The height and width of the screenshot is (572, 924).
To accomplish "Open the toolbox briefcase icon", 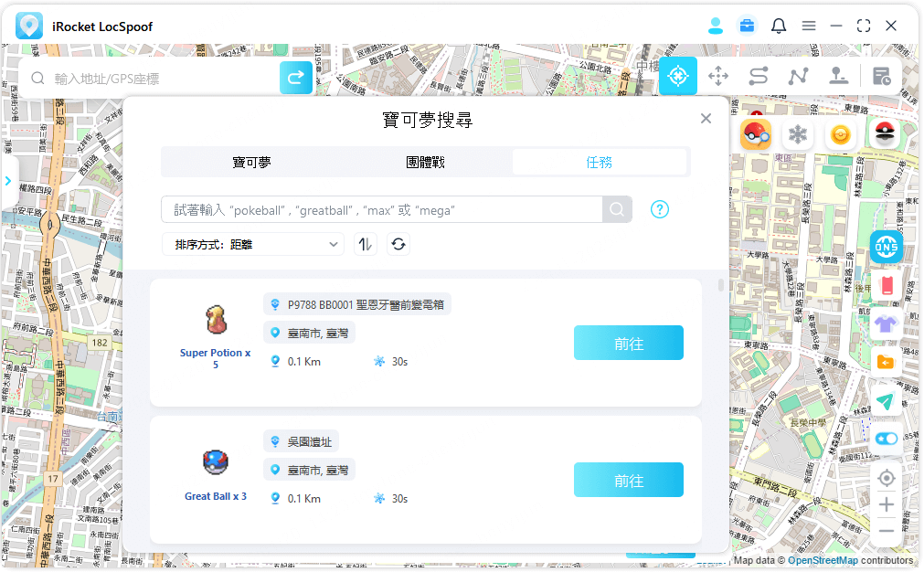I will pyautogui.click(x=747, y=26).
